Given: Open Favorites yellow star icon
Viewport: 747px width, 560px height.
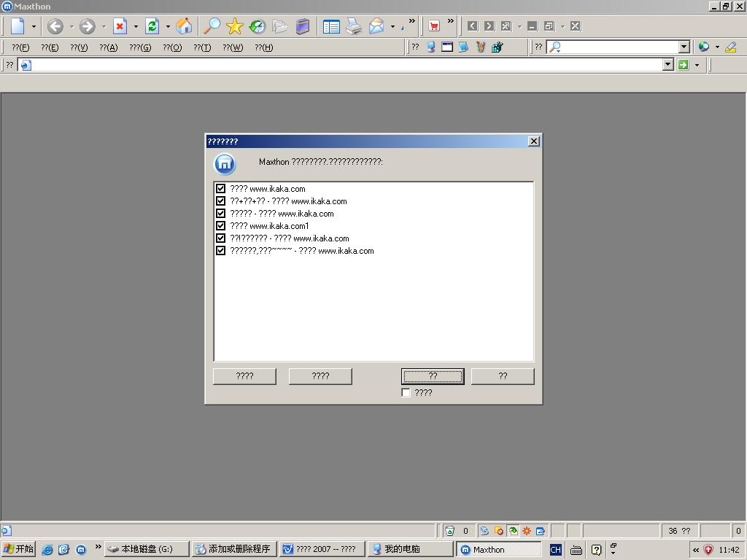Looking at the screenshot, I should 234,26.
